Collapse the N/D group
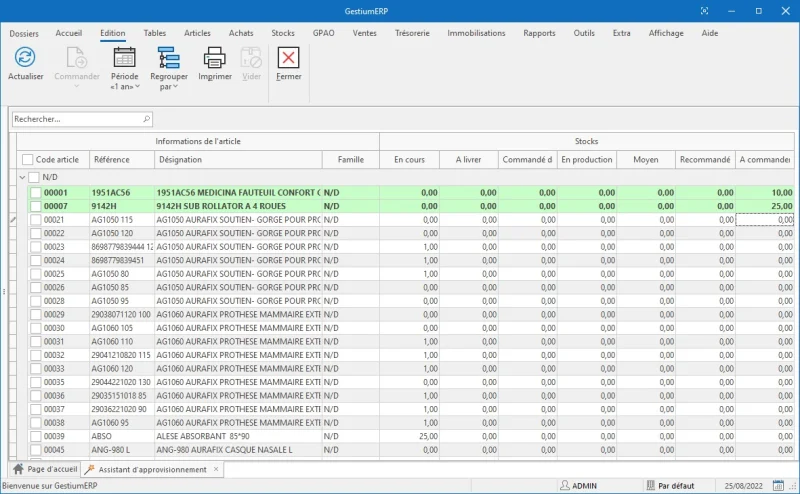 22,177
